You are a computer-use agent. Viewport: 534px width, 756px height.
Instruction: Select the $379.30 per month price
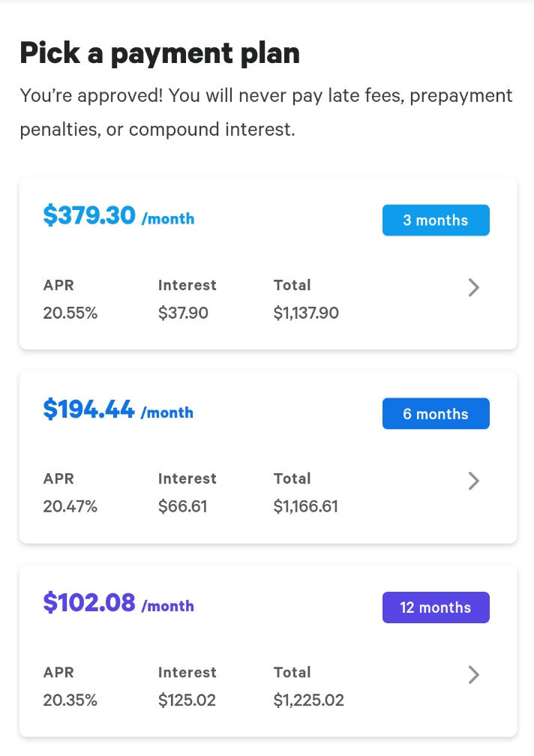(118, 216)
